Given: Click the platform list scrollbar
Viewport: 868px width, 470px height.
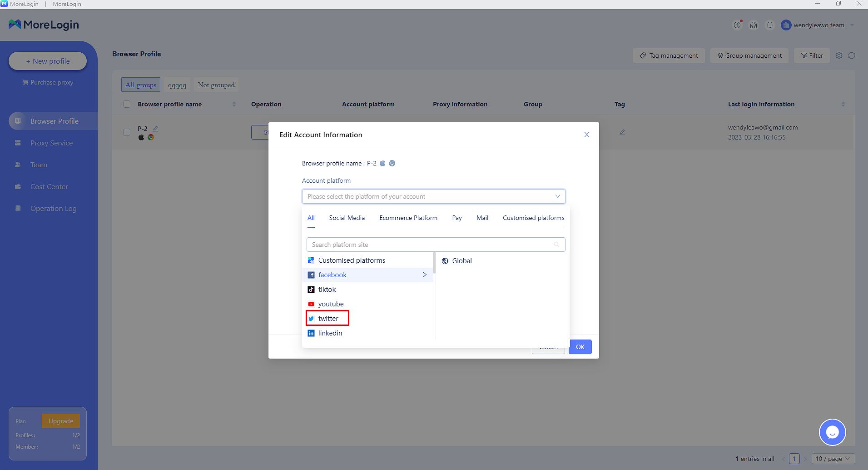Looking at the screenshot, I should coord(435,263).
